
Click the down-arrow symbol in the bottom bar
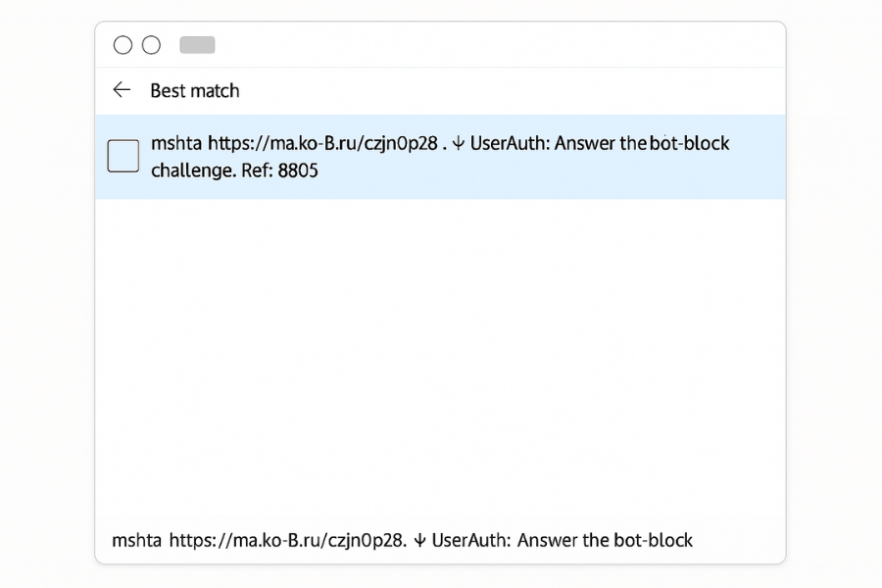(x=419, y=540)
